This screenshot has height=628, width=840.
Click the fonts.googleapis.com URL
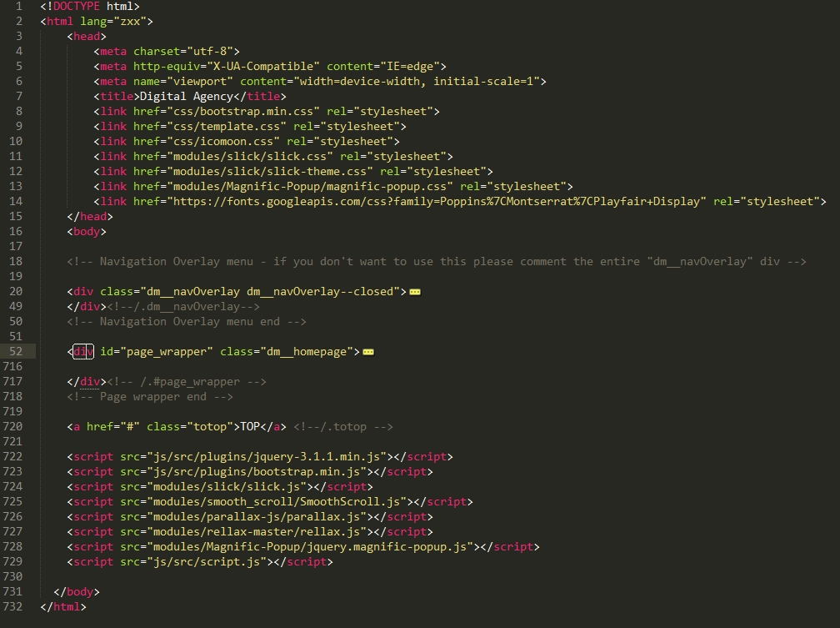(437, 202)
